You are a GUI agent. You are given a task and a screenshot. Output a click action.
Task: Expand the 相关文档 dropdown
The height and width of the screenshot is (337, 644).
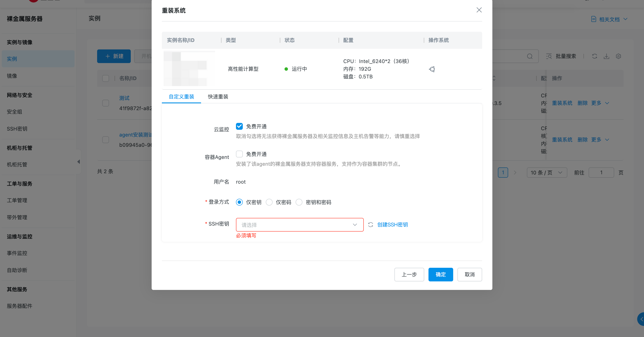tap(609, 19)
